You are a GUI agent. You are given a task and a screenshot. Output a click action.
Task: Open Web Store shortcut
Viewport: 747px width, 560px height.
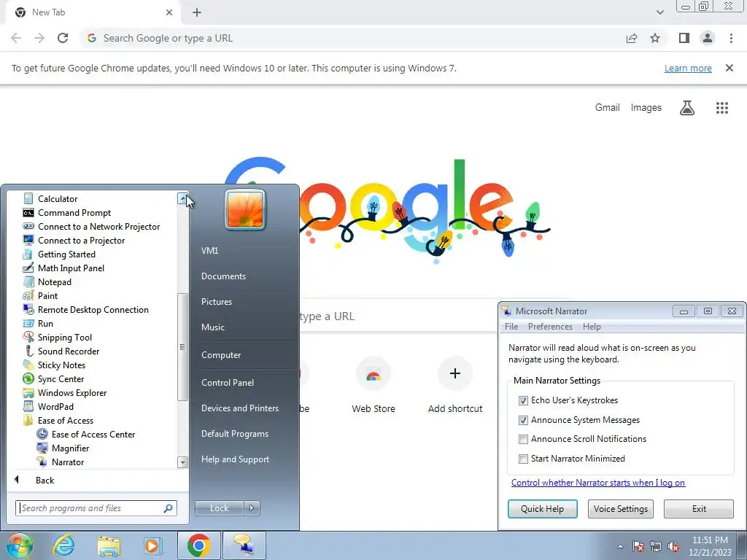coord(373,385)
